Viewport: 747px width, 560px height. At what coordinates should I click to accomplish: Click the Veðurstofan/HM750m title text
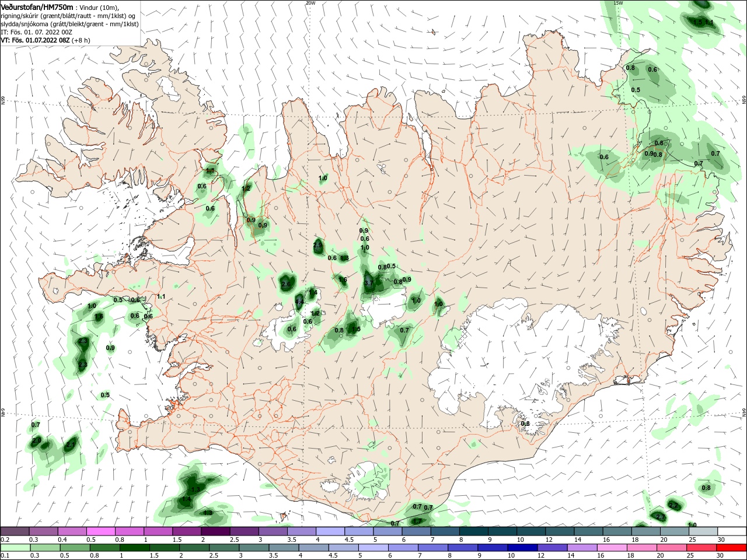tap(37, 7)
